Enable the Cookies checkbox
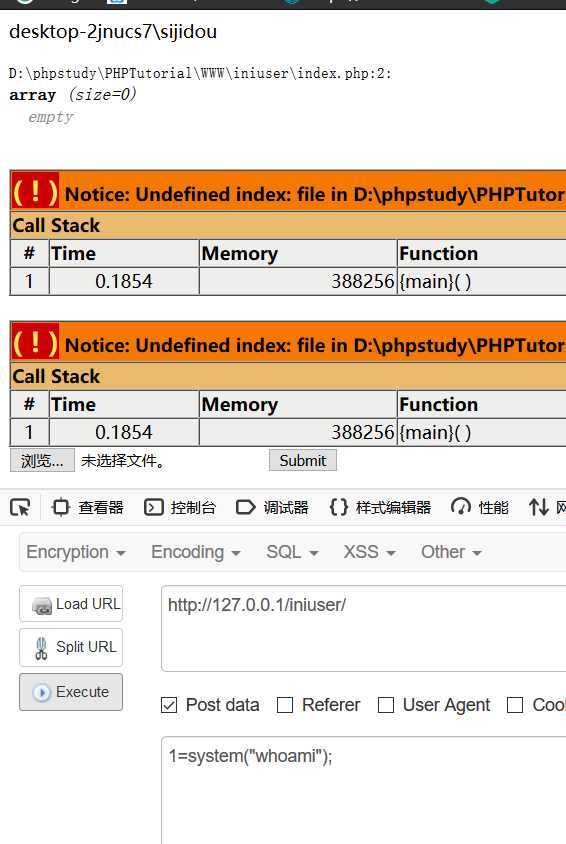Viewport: 566px width, 844px height. pos(515,705)
